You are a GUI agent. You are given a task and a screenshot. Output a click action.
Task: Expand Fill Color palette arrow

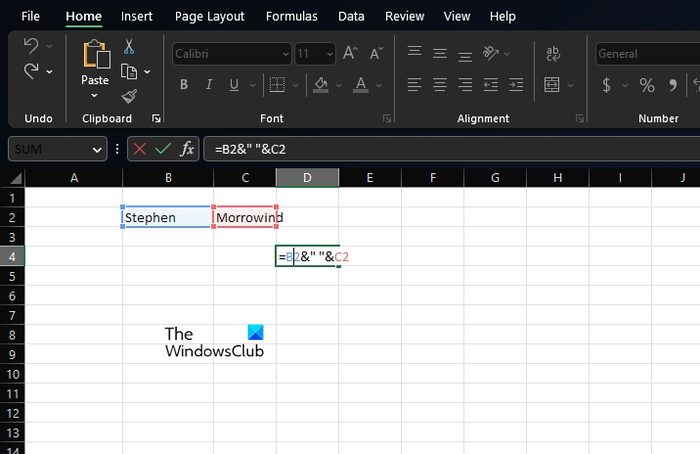tap(339, 85)
